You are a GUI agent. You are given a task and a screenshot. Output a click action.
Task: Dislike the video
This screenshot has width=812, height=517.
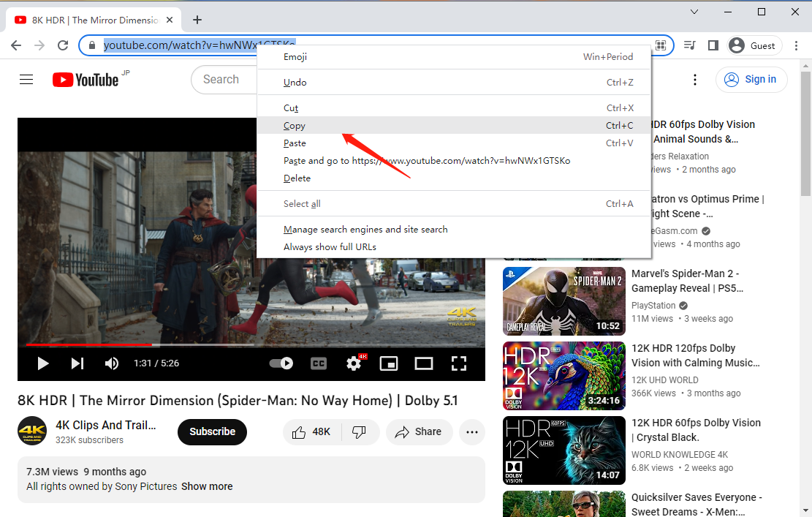tap(360, 432)
